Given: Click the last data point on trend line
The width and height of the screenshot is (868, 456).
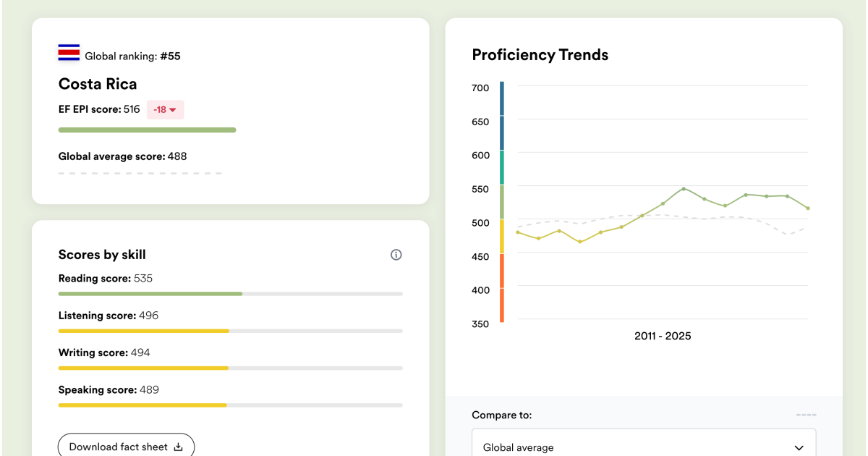Looking at the screenshot, I should tap(808, 208).
